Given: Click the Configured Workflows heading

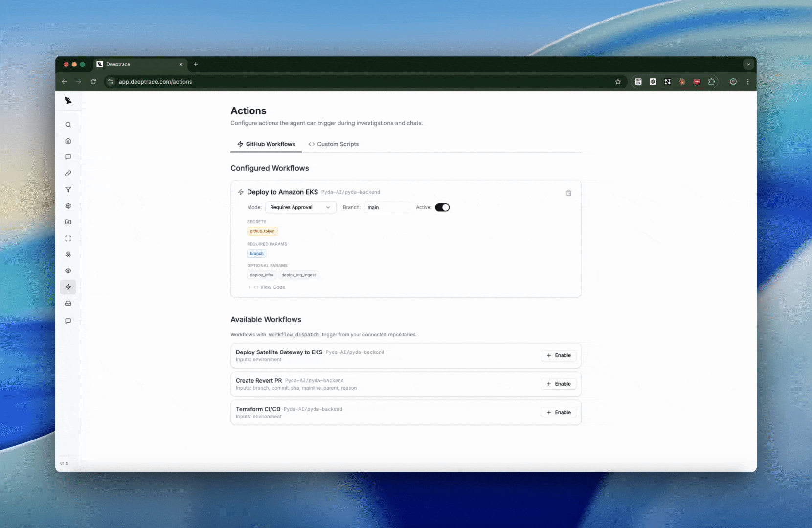Looking at the screenshot, I should (270, 168).
